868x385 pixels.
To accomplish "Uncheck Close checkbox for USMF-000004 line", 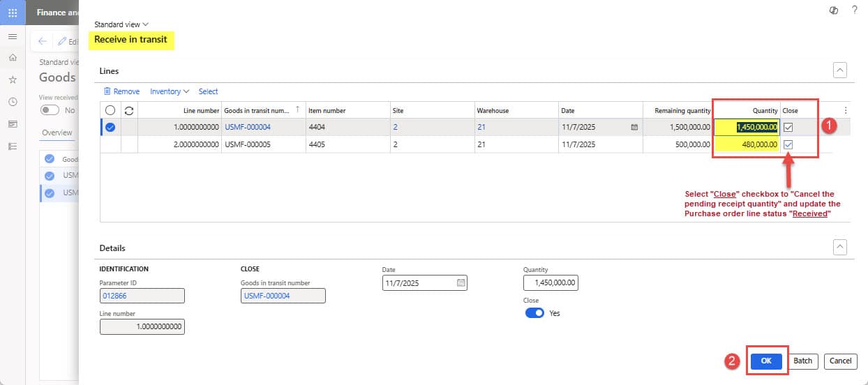I will coord(788,127).
